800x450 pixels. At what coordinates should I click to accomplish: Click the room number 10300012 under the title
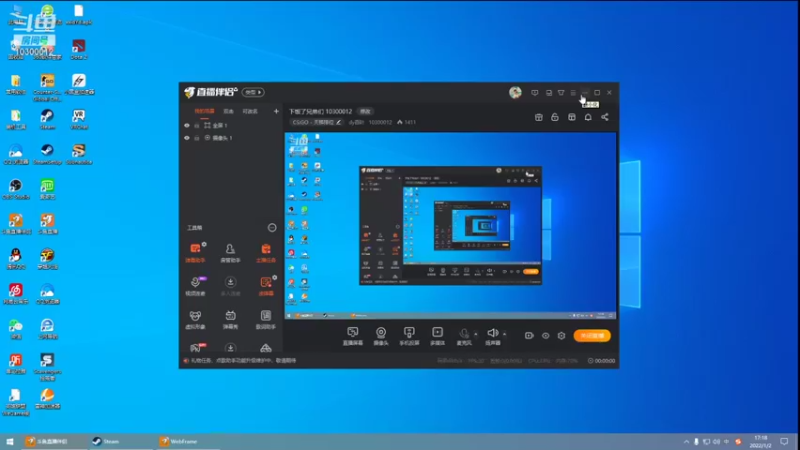(380, 122)
